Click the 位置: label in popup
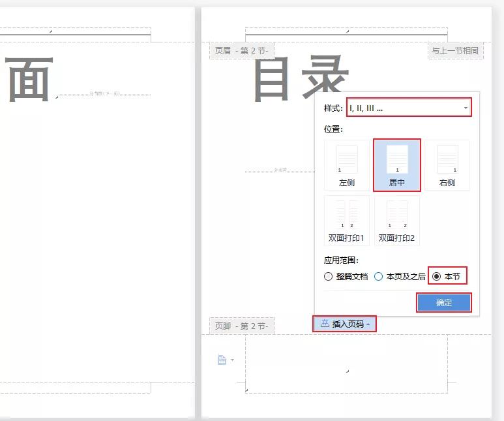504x421 pixels. [x=333, y=129]
